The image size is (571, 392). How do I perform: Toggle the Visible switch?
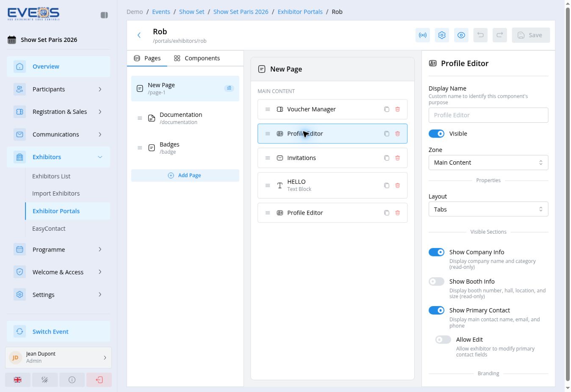pyautogui.click(x=436, y=134)
